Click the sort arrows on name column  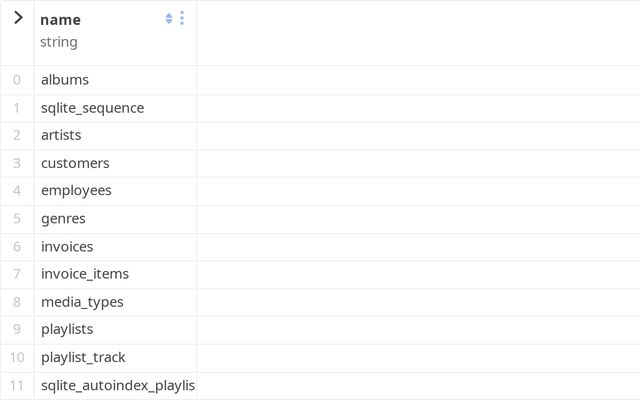169,18
